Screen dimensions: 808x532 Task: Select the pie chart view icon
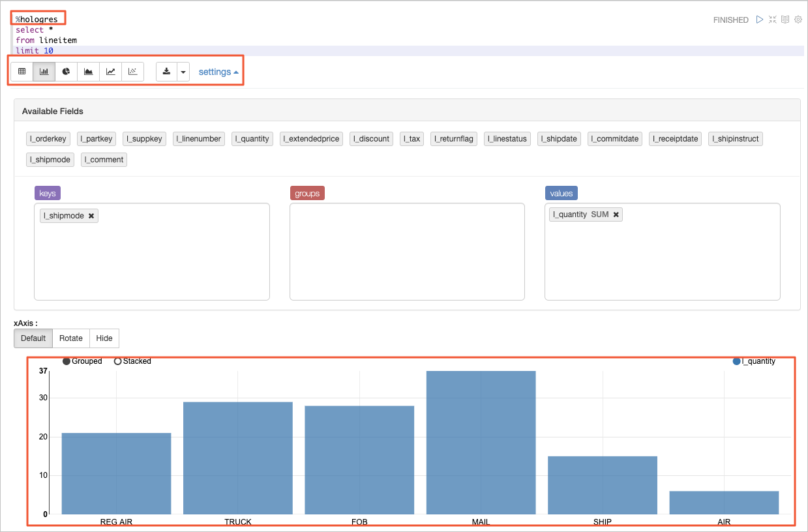click(67, 72)
